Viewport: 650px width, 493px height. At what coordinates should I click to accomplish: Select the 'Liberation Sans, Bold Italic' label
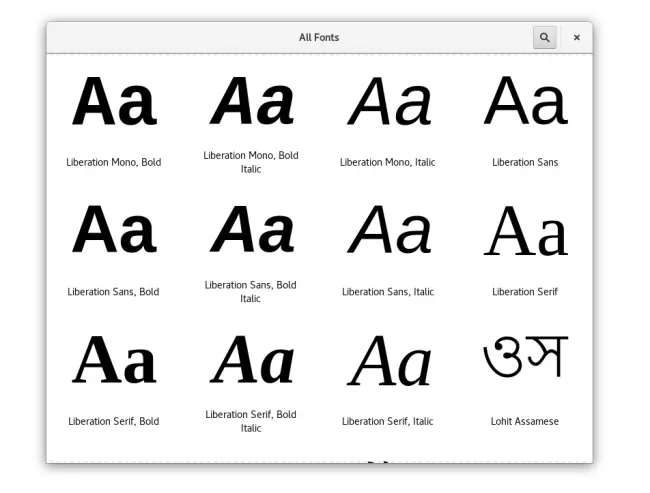pos(250,292)
